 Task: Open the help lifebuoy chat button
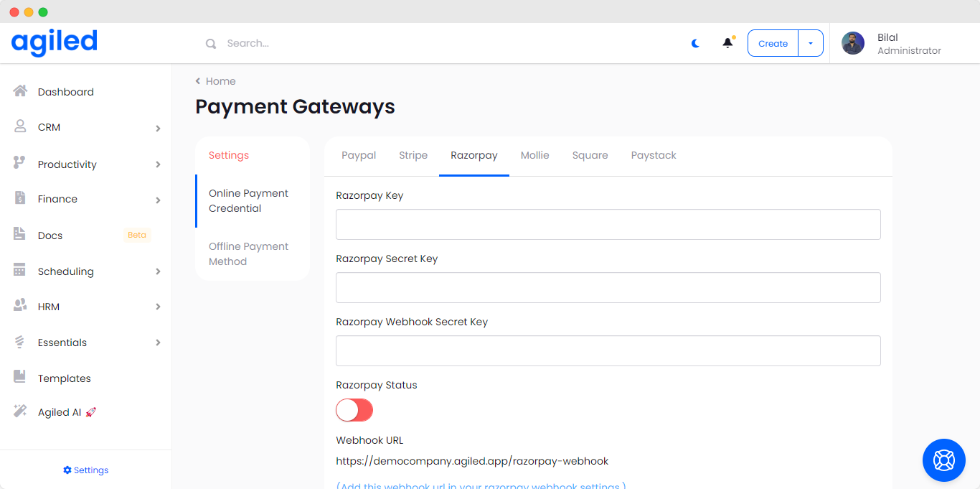(943, 460)
